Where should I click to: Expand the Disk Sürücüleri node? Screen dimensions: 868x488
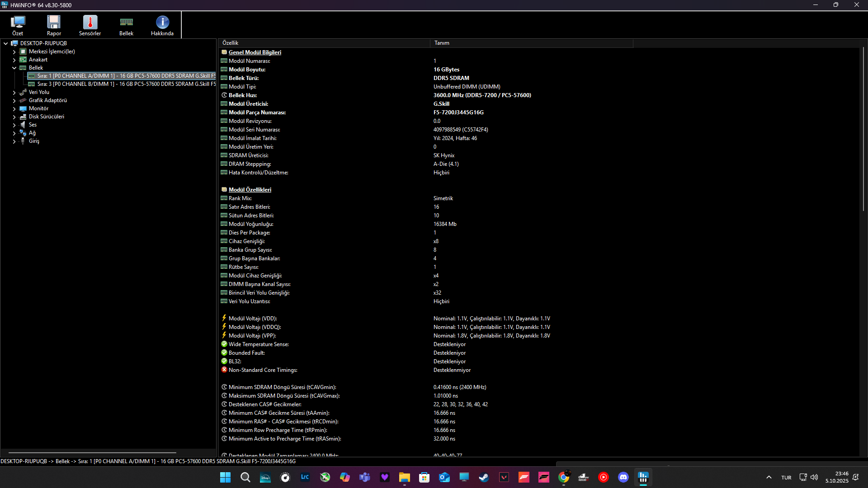(14, 117)
